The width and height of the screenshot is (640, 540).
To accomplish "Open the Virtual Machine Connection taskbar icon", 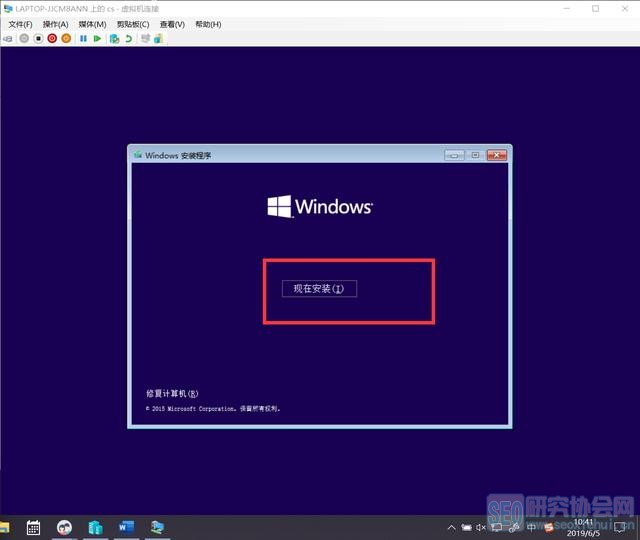I will (157, 527).
